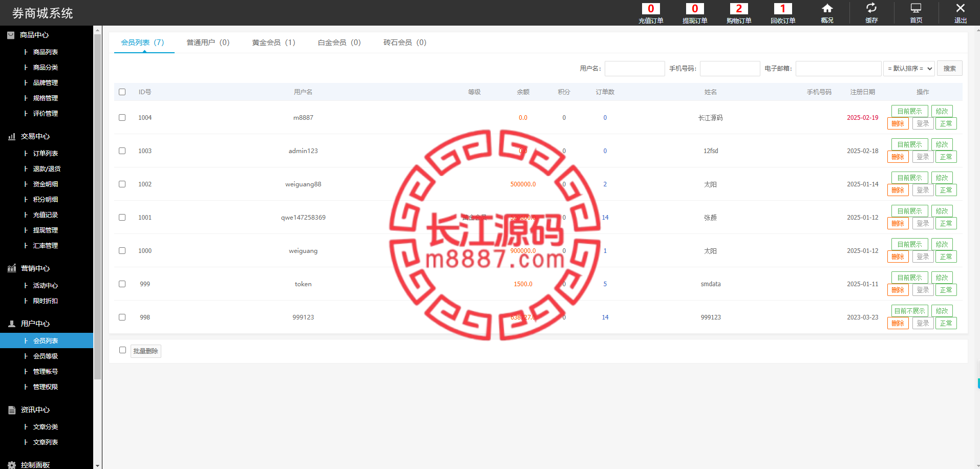Click 登录 for user weiguang88
The image size is (980, 469).
click(x=923, y=190)
